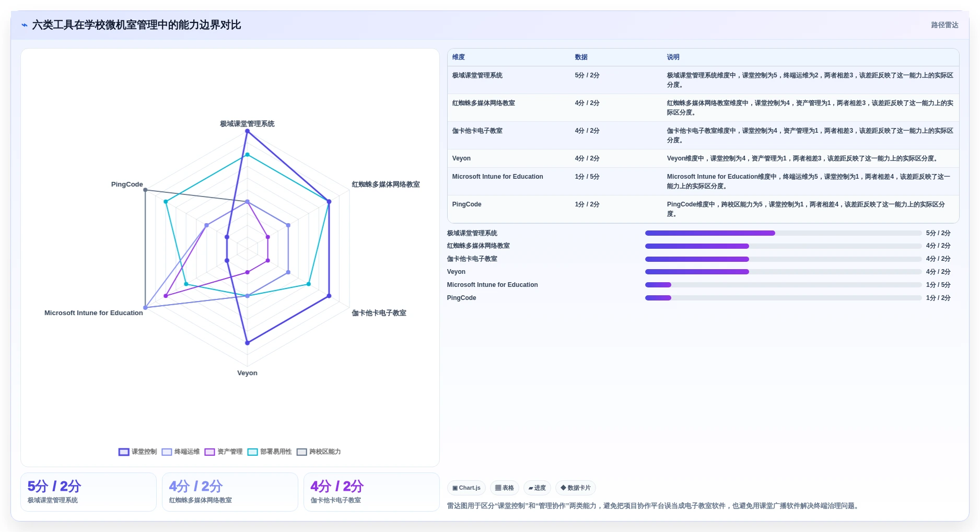Screen dimensions: 980x532
Task: Select the 极域课堂管理系统 table row name
Action: (x=477, y=75)
